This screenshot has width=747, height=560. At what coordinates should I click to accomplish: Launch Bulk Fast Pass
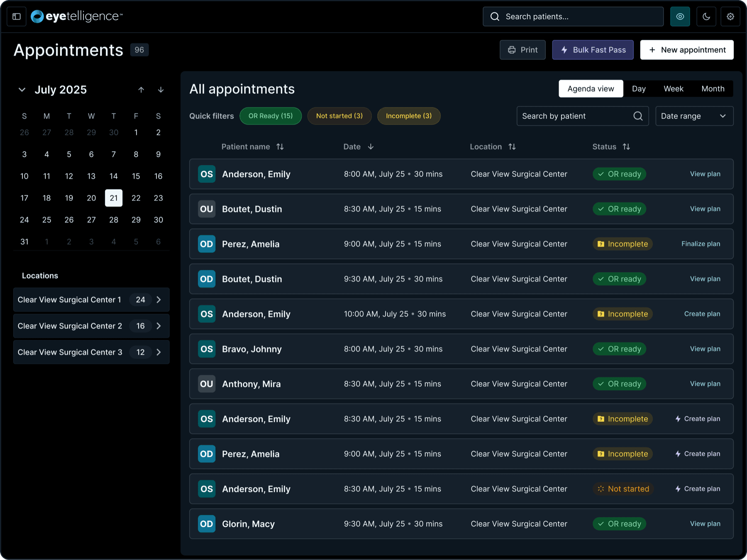click(593, 50)
